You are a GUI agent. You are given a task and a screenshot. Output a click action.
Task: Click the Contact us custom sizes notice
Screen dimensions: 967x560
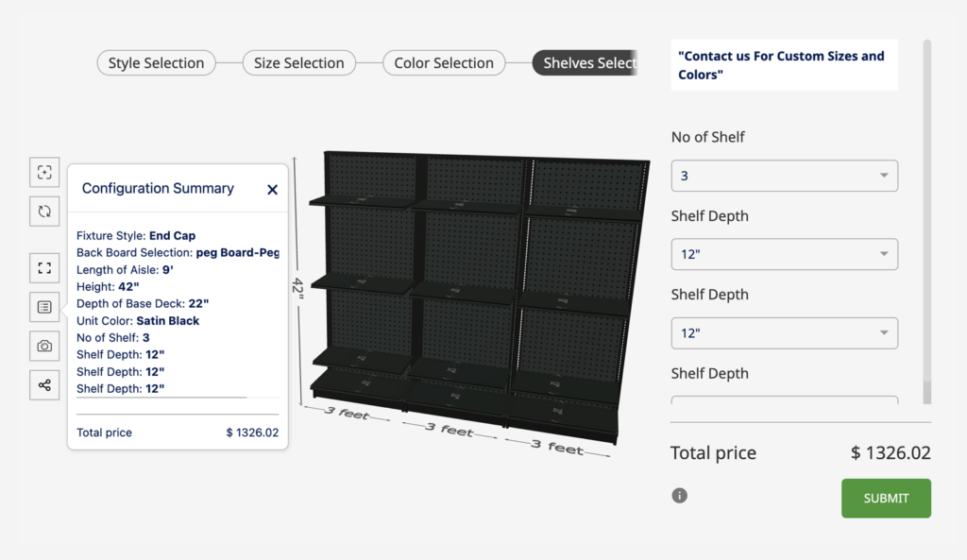(784, 65)
